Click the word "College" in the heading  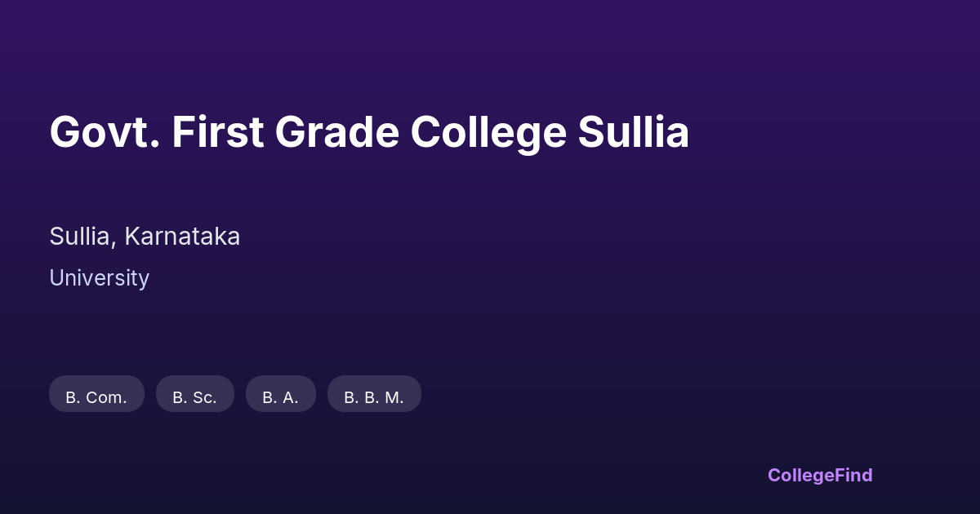pos(488,132)
